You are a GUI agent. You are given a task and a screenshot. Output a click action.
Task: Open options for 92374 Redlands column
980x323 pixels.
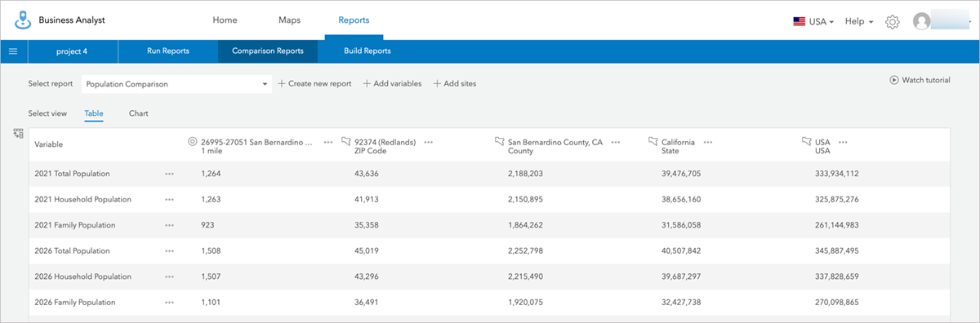pyautogui.click(x=429, y=142)
